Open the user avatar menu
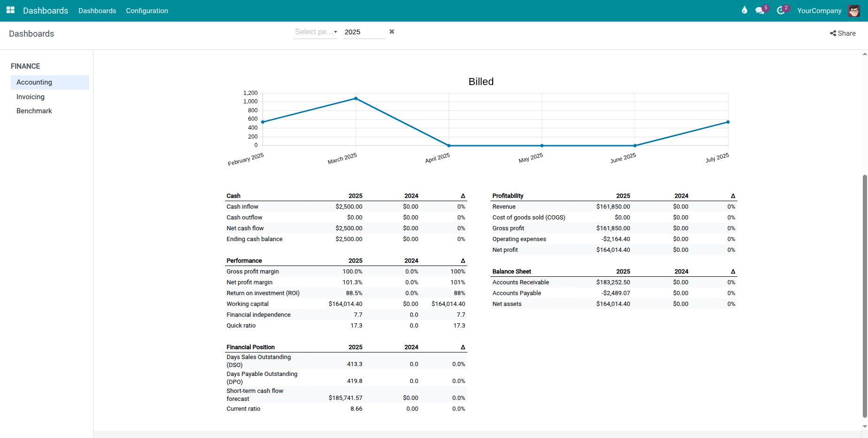 pos(854,10)
